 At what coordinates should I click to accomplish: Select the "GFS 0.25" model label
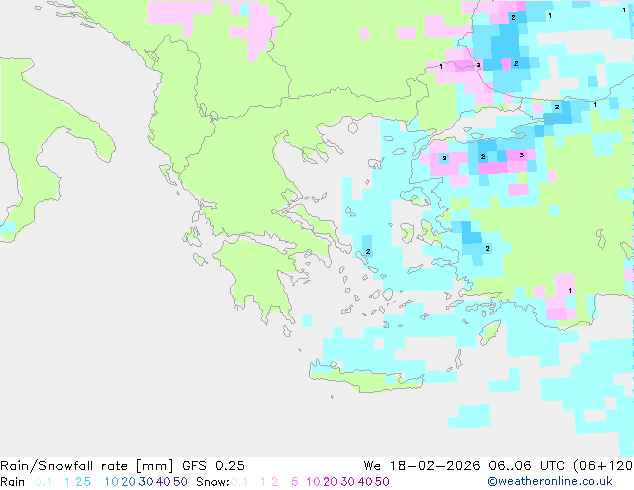pos(213,466)
